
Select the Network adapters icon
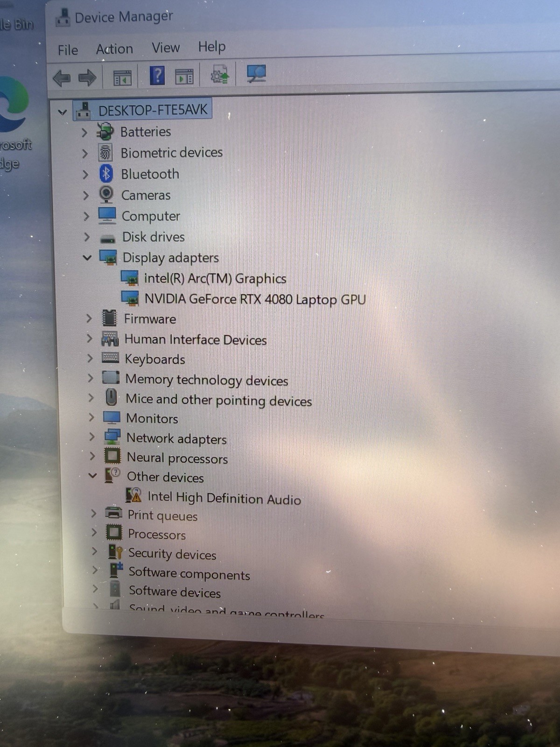(112, 437)
